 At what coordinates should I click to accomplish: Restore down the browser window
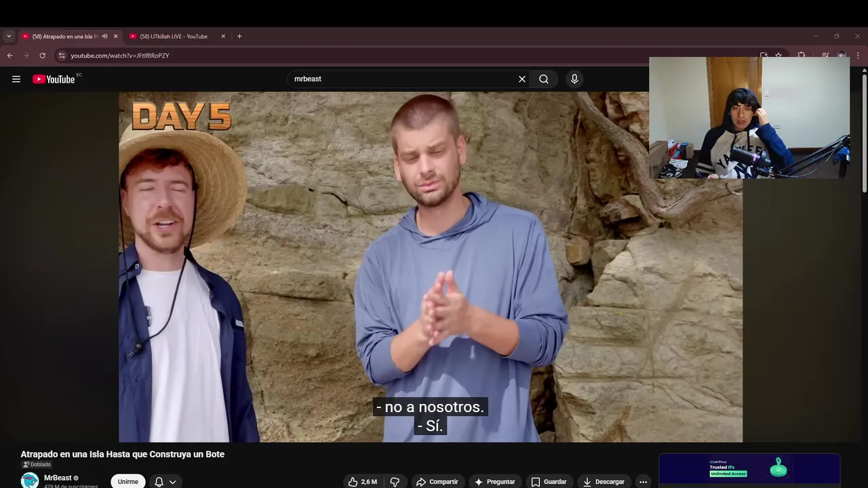(837, 37)
